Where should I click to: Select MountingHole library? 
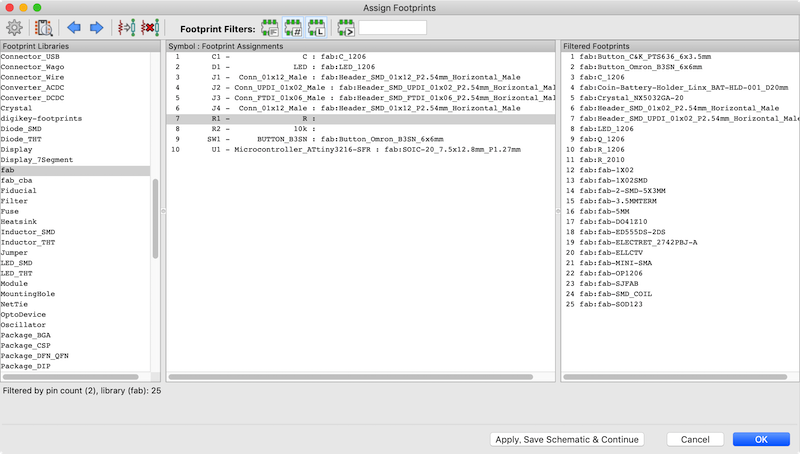[x=75, y=294]
